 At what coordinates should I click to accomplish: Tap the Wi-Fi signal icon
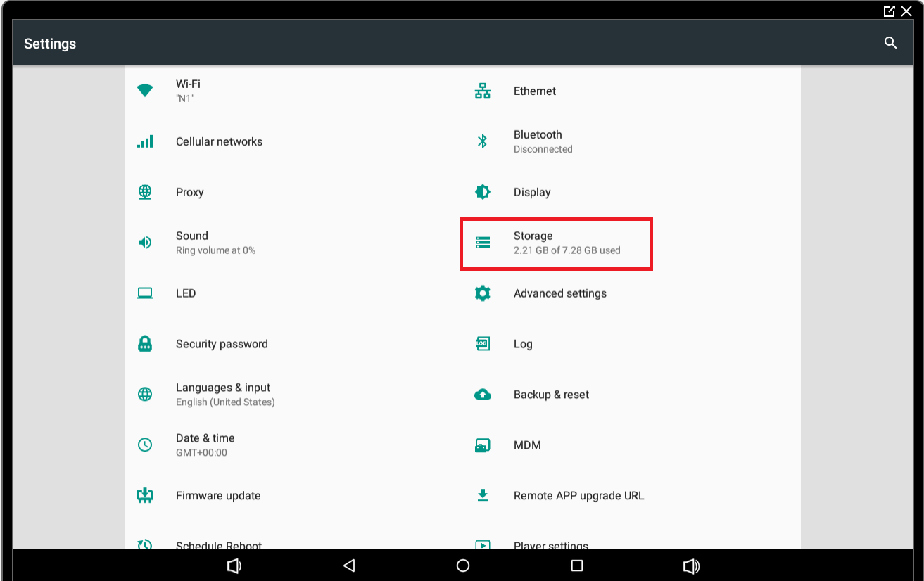pyautogui.click(x=145, y=91)
